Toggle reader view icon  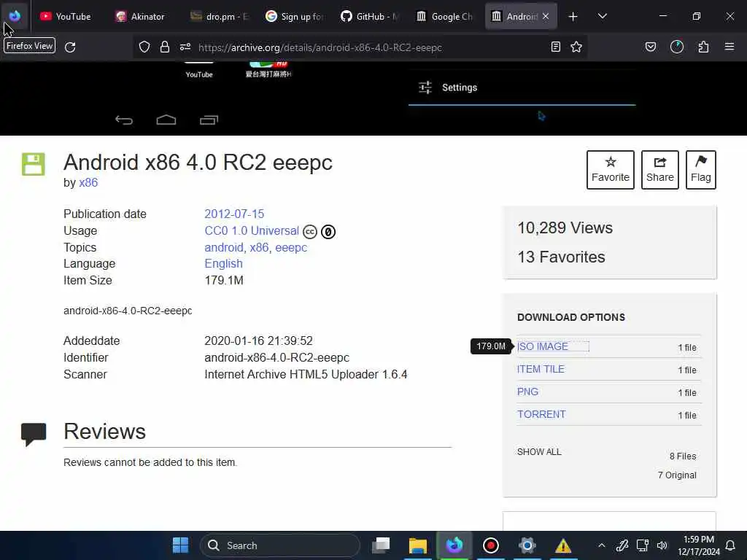pos(555,47)
